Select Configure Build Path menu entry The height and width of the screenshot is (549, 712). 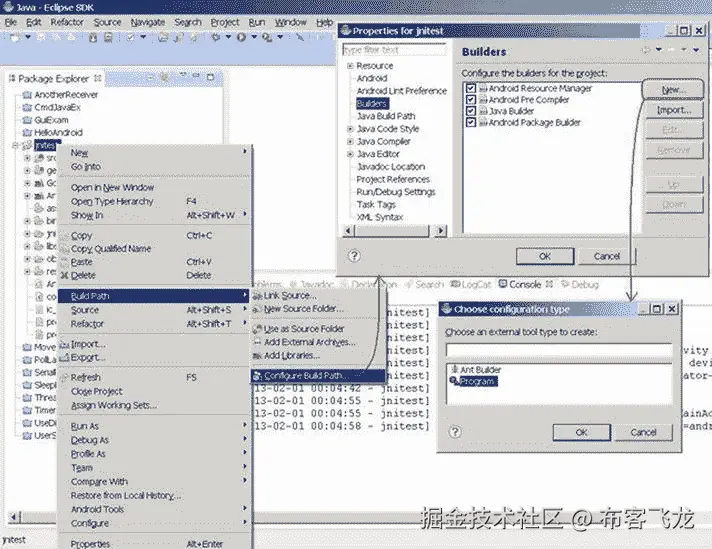click(x=318, y=376)
